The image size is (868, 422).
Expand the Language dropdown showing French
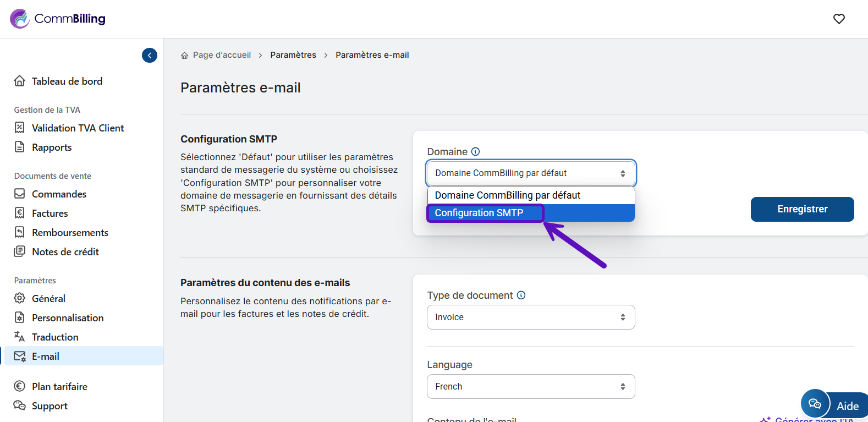point(530,387)
